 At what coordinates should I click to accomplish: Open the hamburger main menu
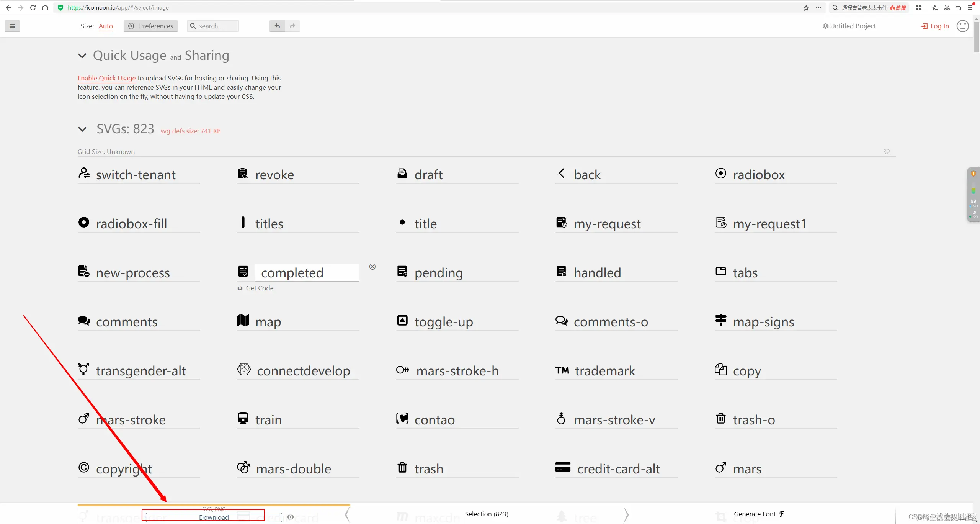coord(12,26)
